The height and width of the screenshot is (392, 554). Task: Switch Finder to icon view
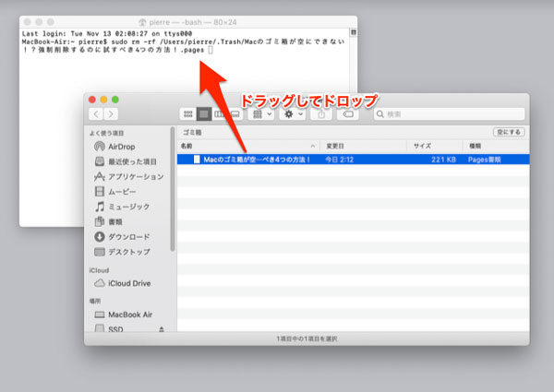click(x=188, y=114)
